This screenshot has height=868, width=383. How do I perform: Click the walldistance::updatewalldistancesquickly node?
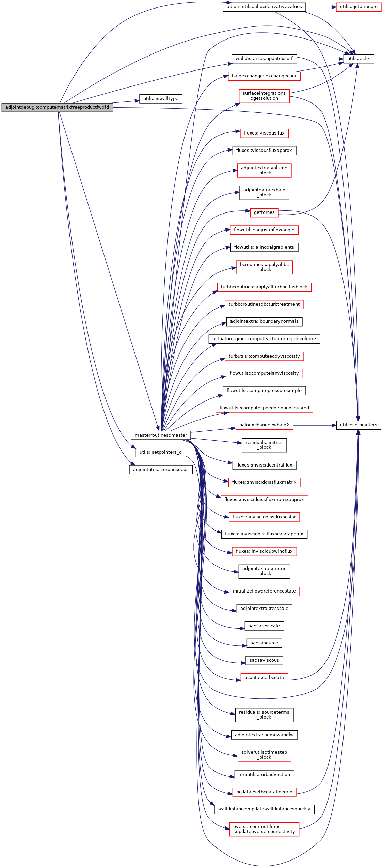(x=264, y=809)
